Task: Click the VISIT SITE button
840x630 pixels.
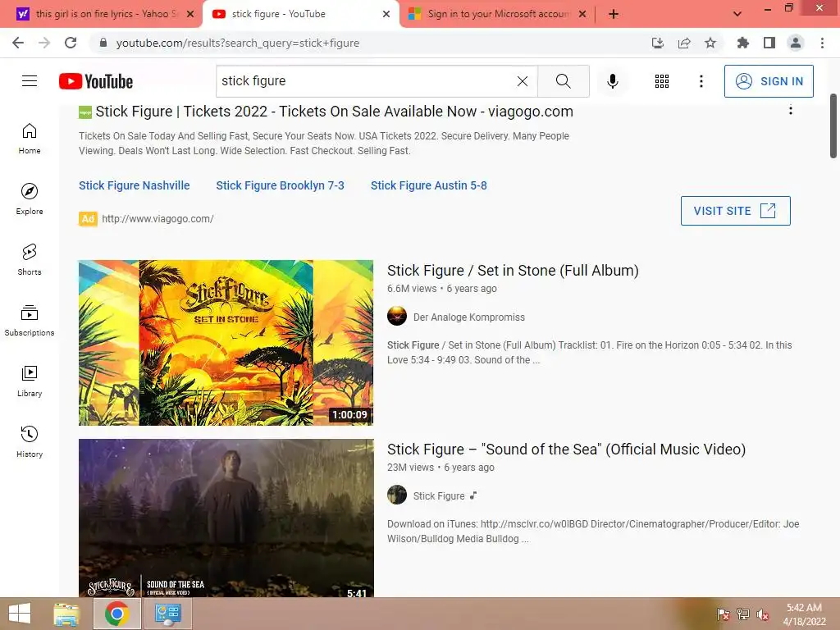Action: click(x=736, y=211)
